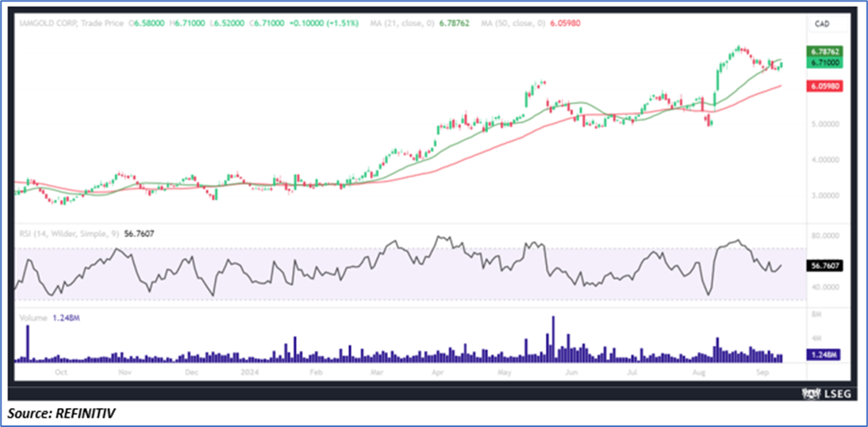Click the Apr label on the time axis
868x427 pixels.
[x=439, y=372]
